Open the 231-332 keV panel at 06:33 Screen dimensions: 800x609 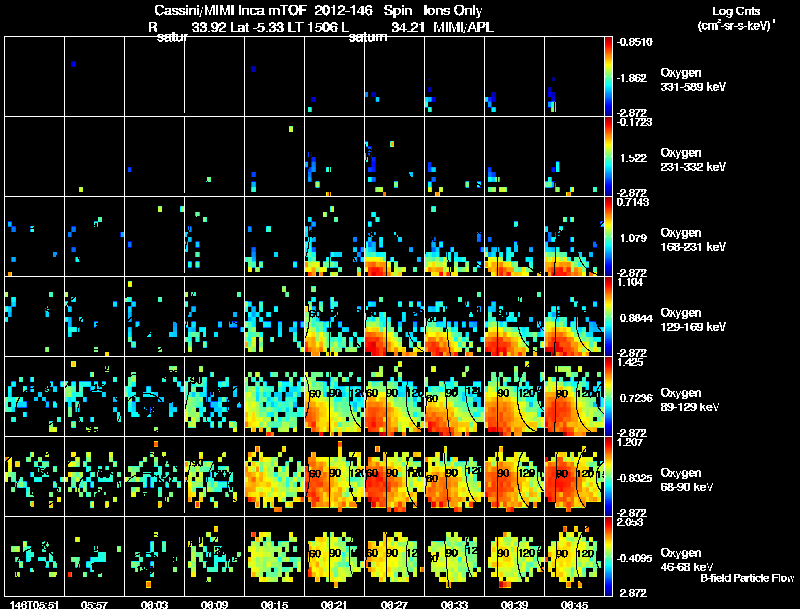click(x=454, y=156)
